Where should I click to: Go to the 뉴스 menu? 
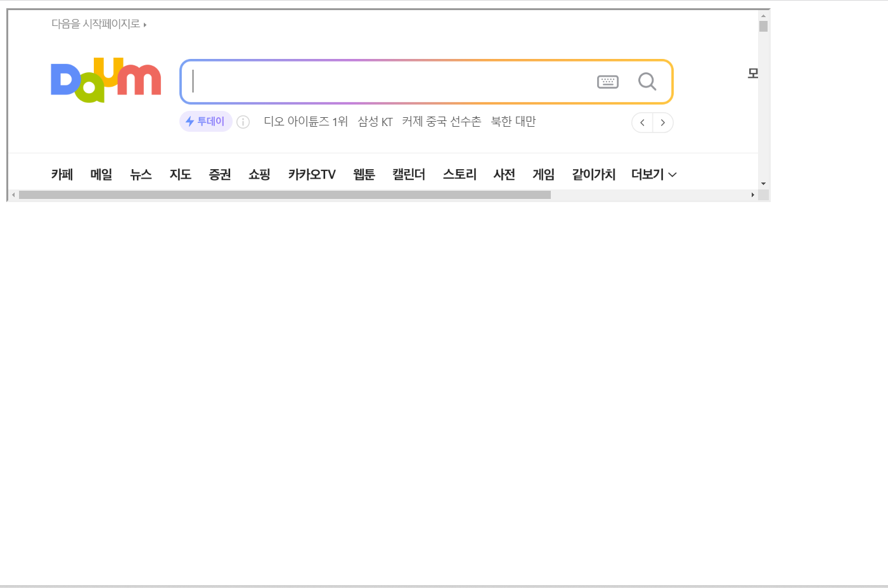(x=141, y=174)
